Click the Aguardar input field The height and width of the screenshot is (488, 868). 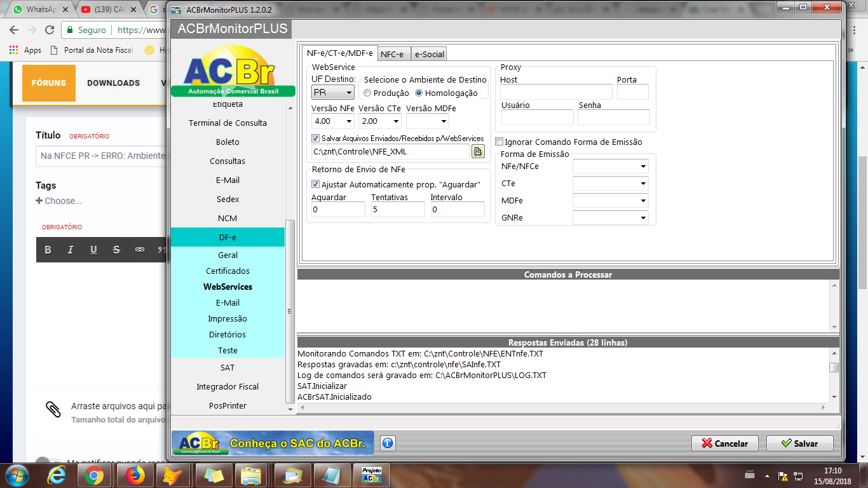(338, 209)
